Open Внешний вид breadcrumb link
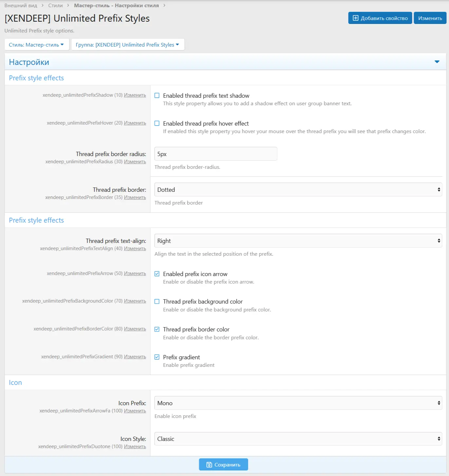The height and width of the screenshot is (476, 449). (21, 6)
